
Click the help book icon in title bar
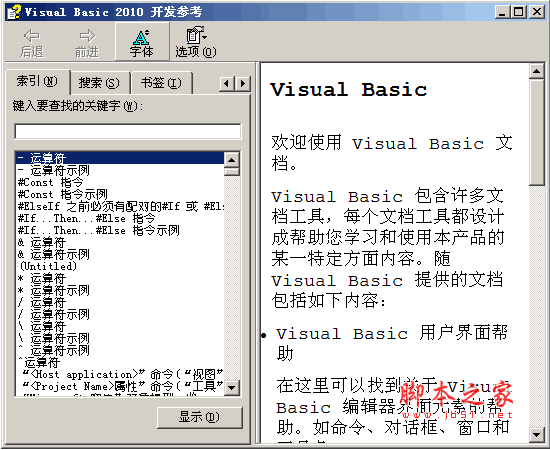[x=14, y=12]
